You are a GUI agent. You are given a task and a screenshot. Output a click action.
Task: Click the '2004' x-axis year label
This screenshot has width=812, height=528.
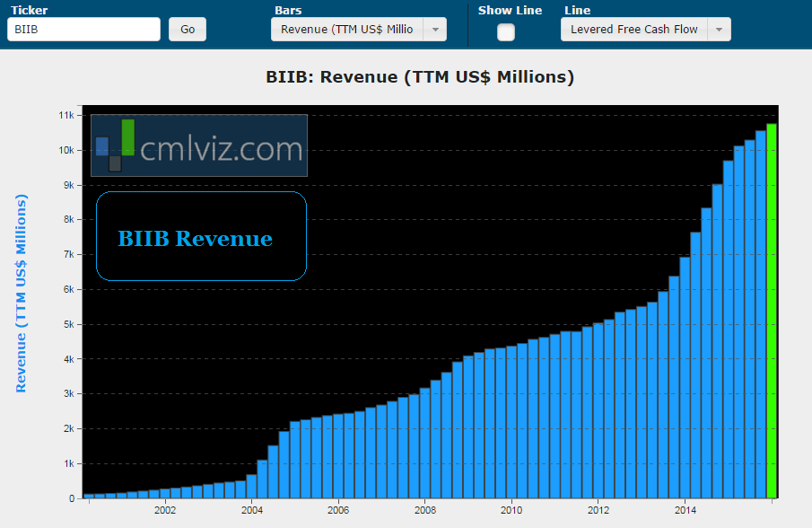(x=252, y=510)
